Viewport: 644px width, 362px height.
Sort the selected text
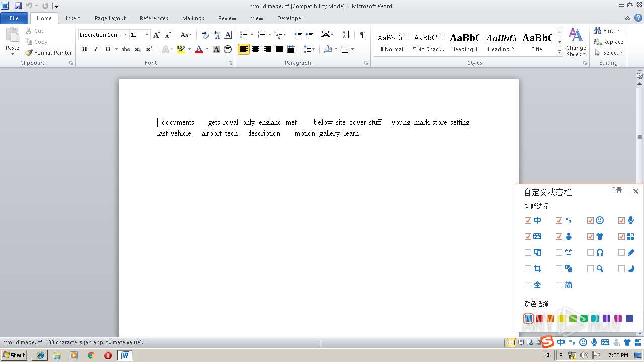click(x=346, y=35)
